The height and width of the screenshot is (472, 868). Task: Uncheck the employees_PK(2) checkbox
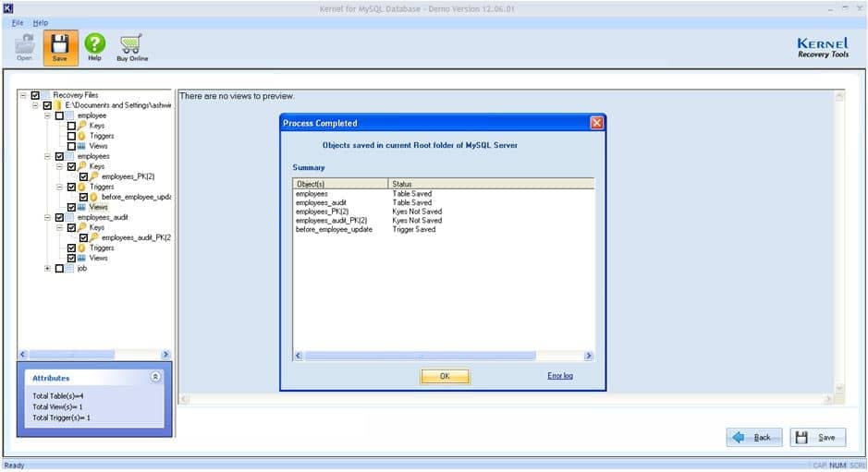[x=83, y=176]
